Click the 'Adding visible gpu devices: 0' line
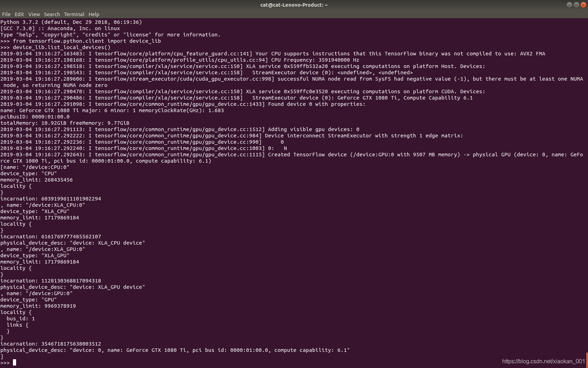This screenshot has width=588, height=368. pos(180,129)
